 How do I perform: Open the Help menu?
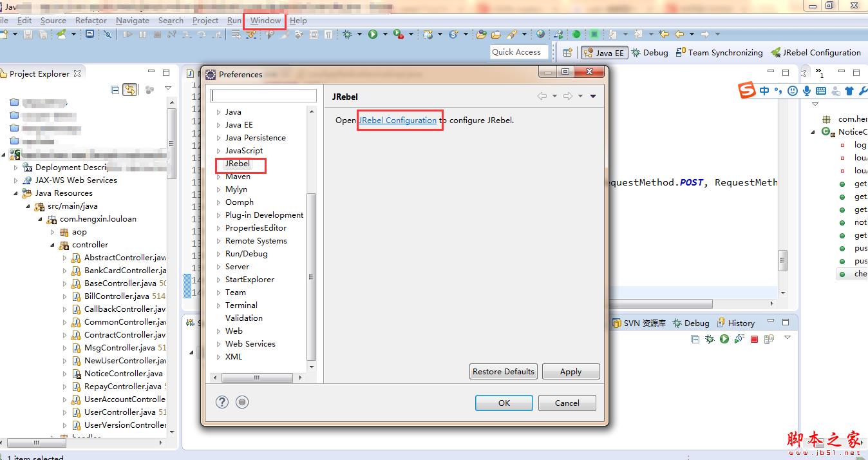[x=298, y=21]
